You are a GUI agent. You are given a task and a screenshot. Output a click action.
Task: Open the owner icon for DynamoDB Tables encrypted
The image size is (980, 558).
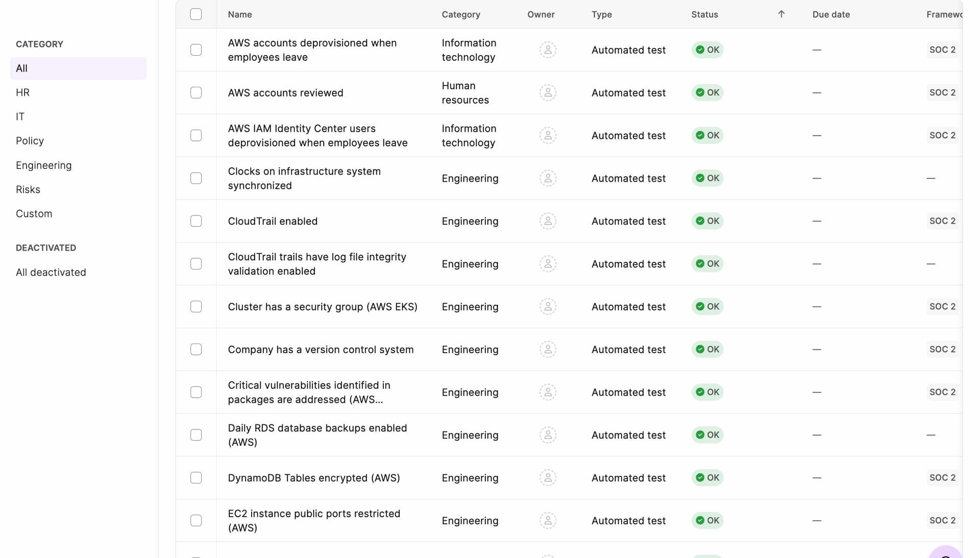548,478
